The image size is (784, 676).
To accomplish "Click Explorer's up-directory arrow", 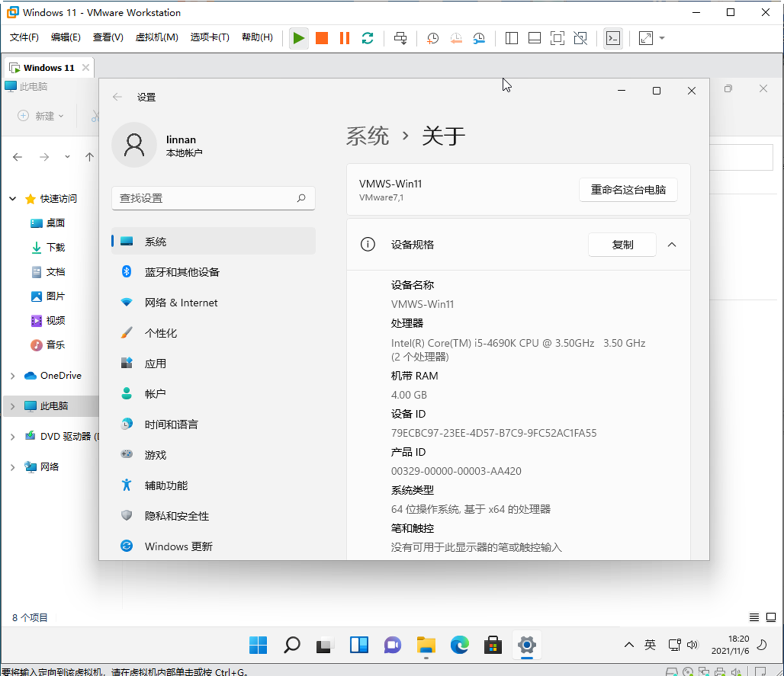I will pyautogui.click(x=89, y=157).
